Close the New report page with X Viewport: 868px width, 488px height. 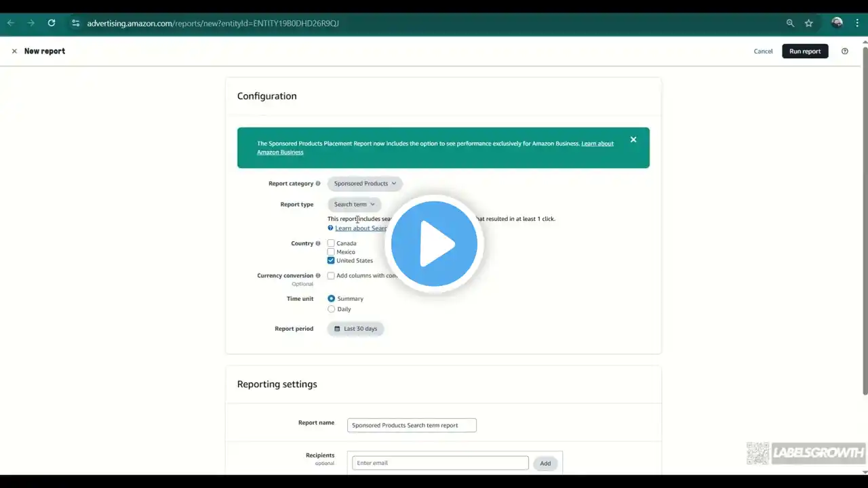[x=14, y=51]
